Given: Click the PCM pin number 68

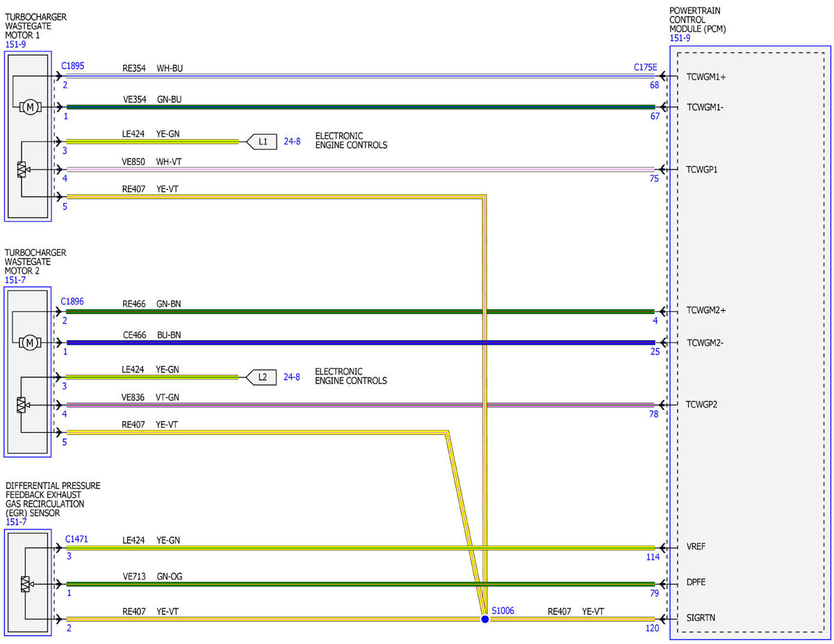Looking at the screenshot, I should pyautogui.click(x=655, y=85).
